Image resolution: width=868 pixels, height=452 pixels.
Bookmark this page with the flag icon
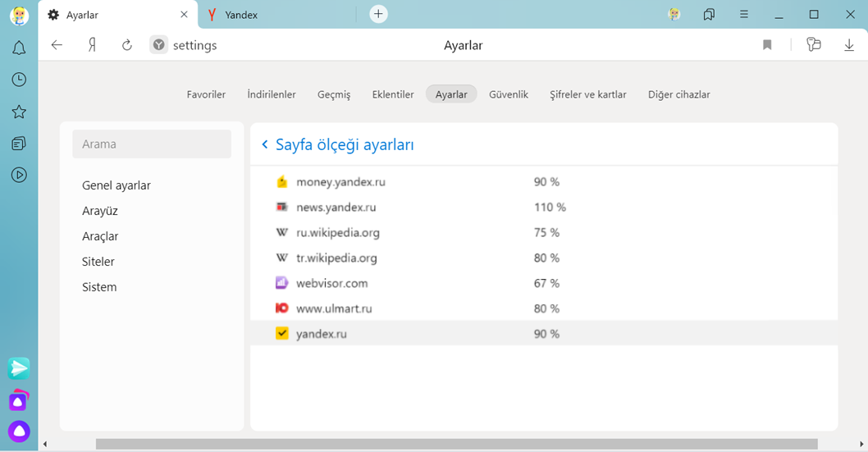[x=767, y=45]
